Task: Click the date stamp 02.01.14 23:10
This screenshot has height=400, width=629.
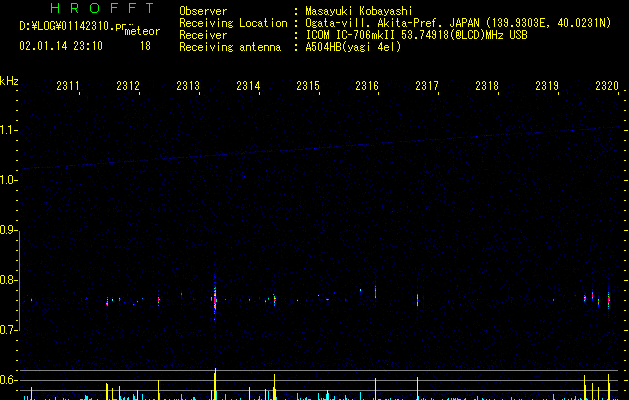Action: point(61,46)
